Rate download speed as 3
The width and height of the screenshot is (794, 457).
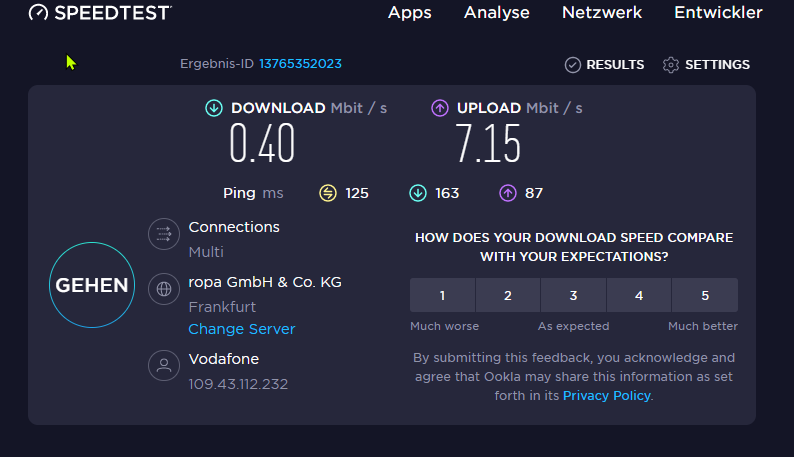pos(573,295)
